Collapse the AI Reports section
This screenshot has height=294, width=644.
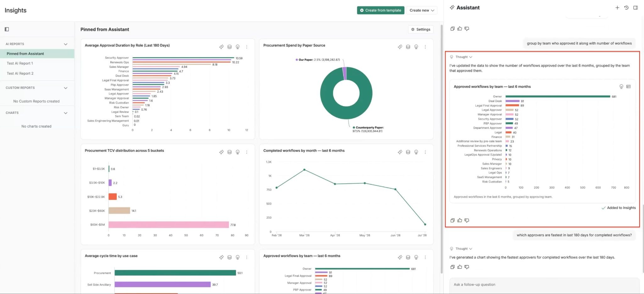66,44
